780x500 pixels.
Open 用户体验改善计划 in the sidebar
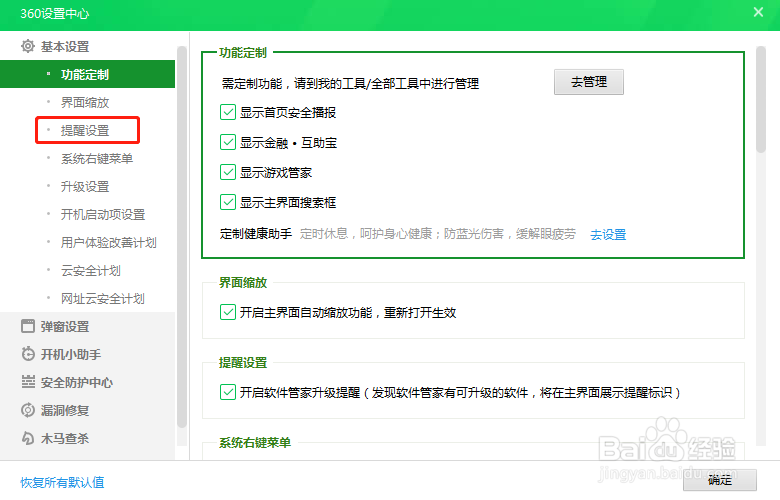109,242
